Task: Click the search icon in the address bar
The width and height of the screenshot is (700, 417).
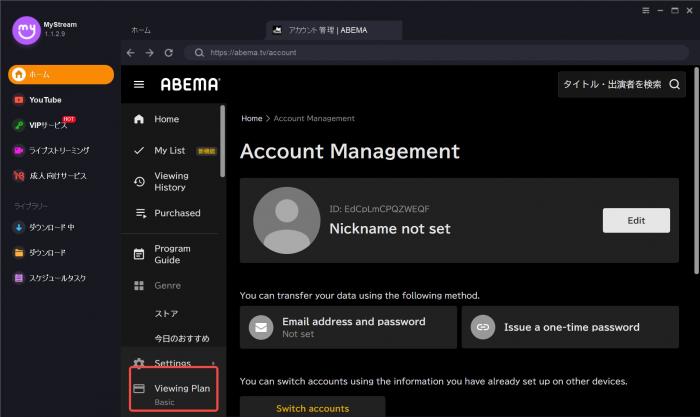Action: [x=199, y=53]
